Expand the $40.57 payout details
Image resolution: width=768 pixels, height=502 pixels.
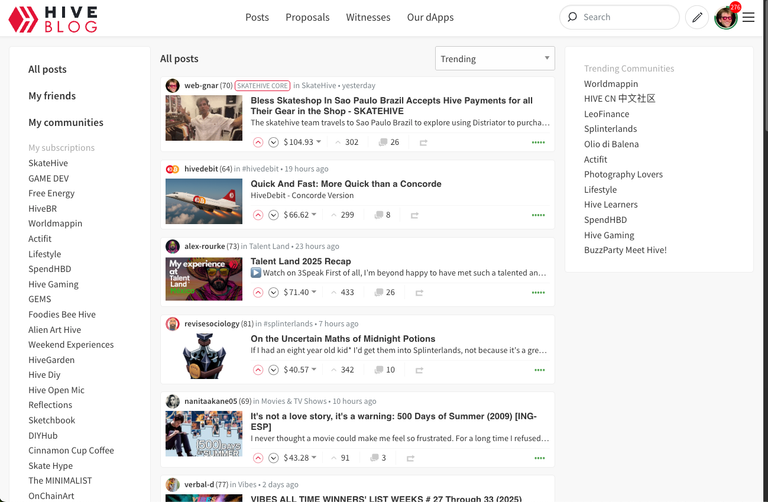click(300, 370)
